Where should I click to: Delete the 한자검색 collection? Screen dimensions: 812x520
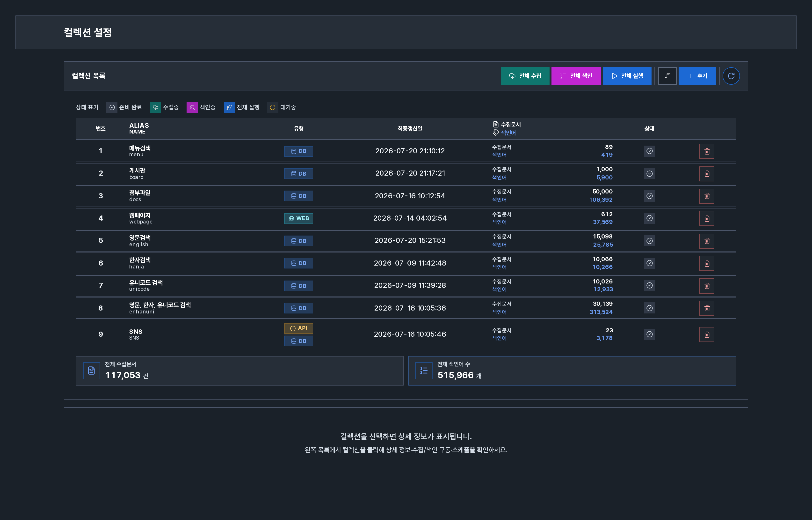707,263
